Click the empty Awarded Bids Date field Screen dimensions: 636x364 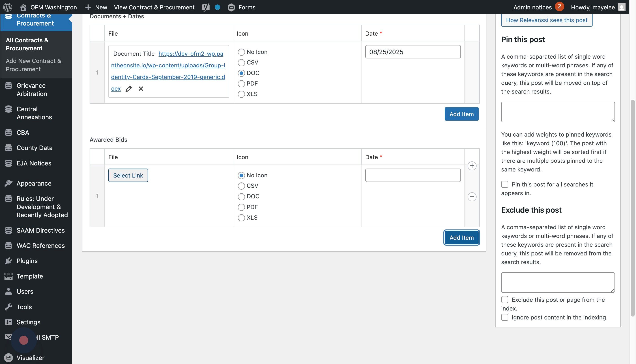point(413,176)
